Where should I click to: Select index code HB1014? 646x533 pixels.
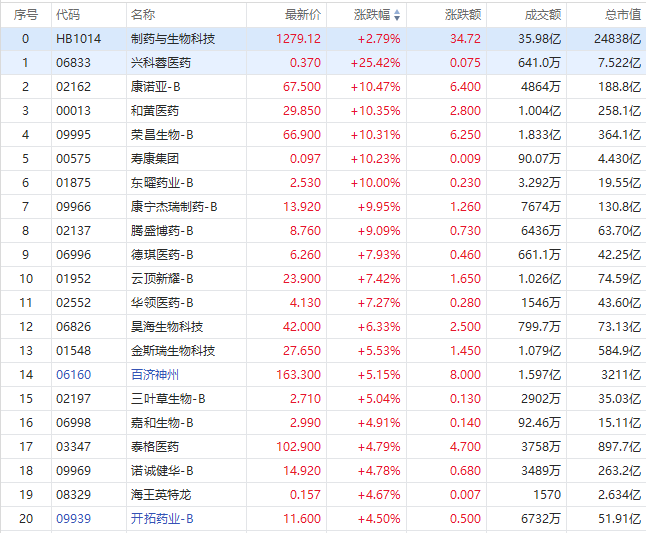[78, 39]
